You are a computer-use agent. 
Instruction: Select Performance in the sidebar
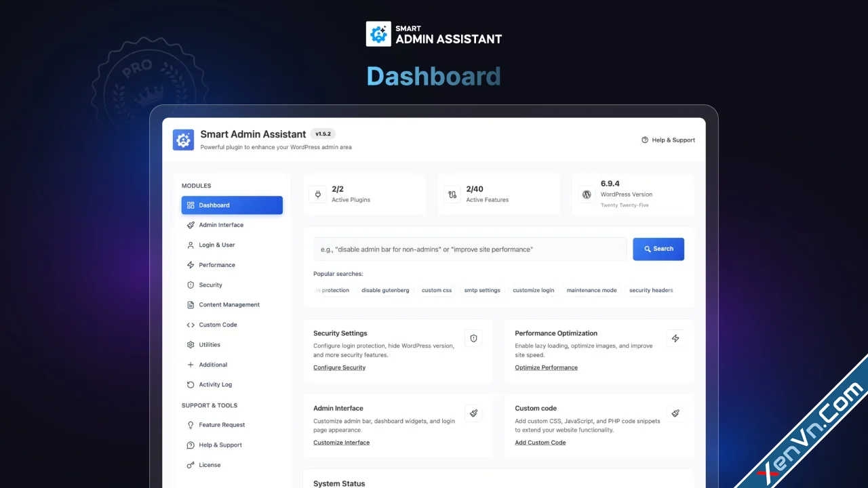click(232, 265)
